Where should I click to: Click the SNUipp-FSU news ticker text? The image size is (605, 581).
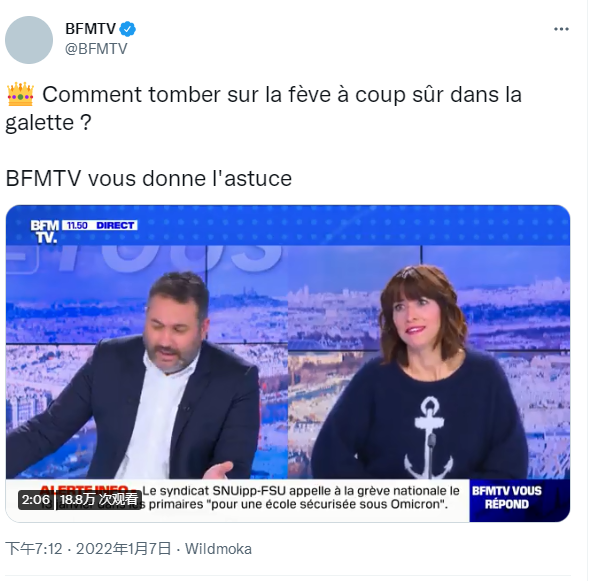301,497
